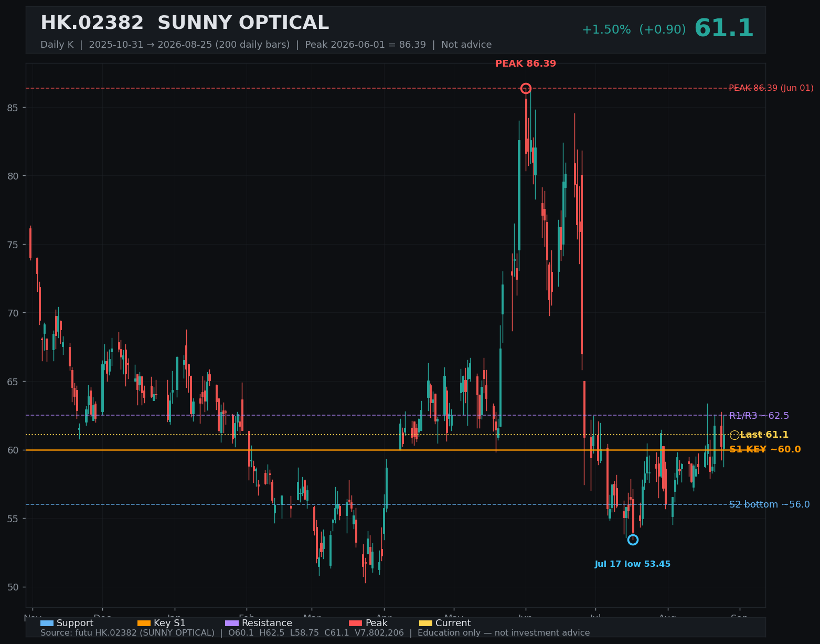Click the 85 y-axis tick label

[13, 108]
